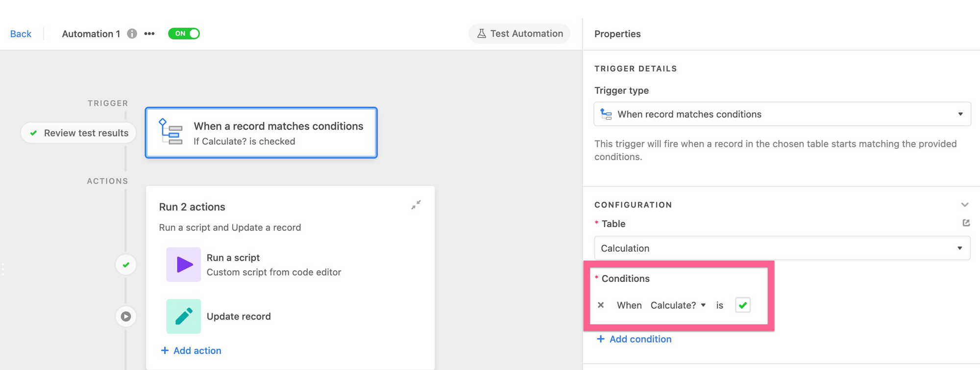Uncheck the Calculate? condition checkbox
The image size is (980, 370).
[742, 305]
